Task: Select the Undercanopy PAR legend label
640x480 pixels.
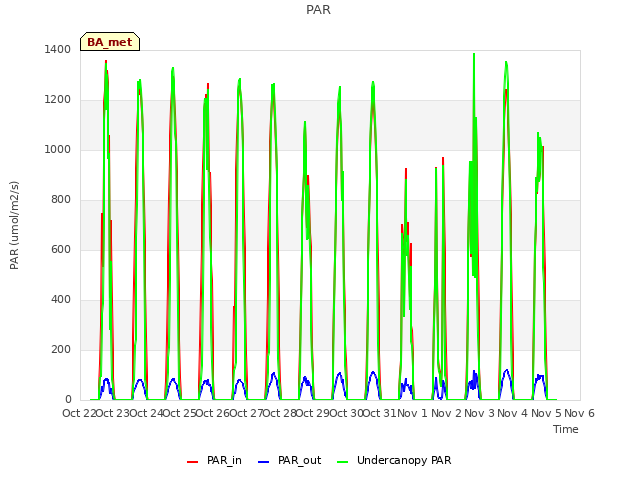Action: pos(404,460)
